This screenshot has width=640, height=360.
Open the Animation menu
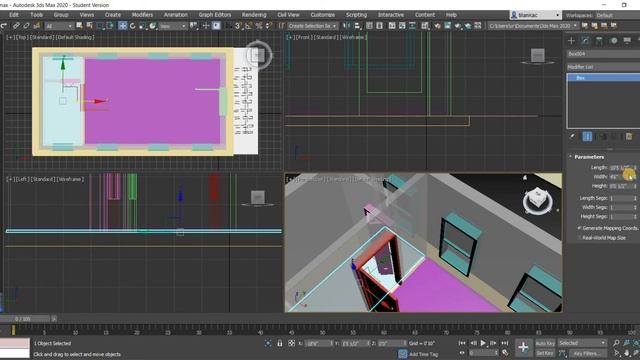click(176, 15)
